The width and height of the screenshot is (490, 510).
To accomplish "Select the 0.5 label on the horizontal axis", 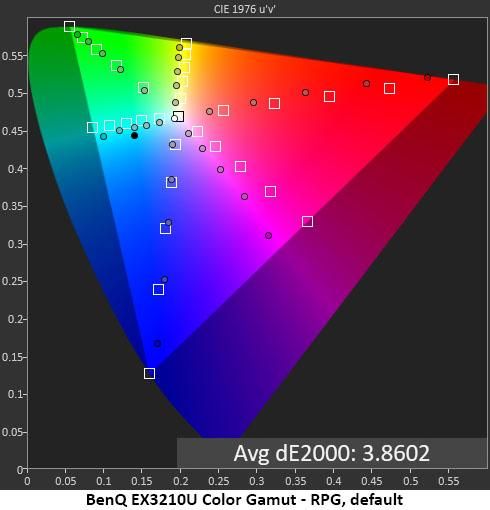I will click(410, 481).
